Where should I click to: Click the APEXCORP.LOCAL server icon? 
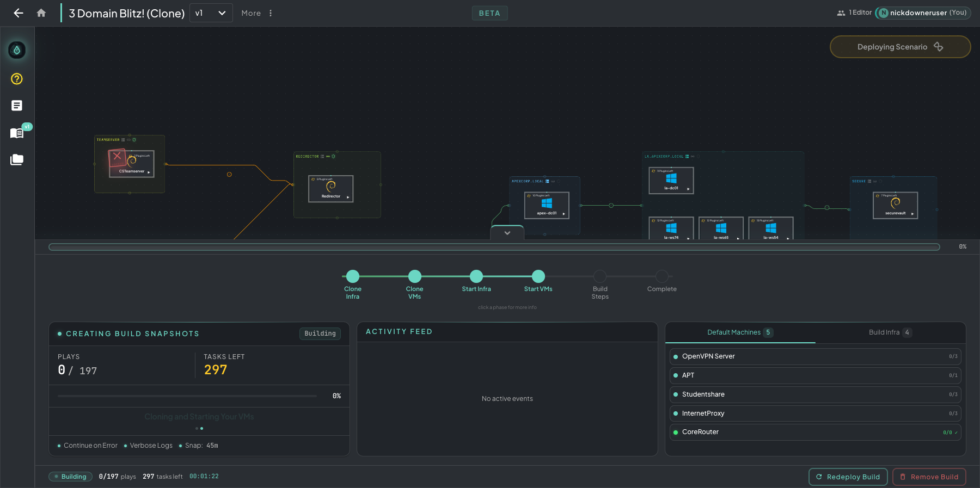pyautogui.click(x=547, y=181)
